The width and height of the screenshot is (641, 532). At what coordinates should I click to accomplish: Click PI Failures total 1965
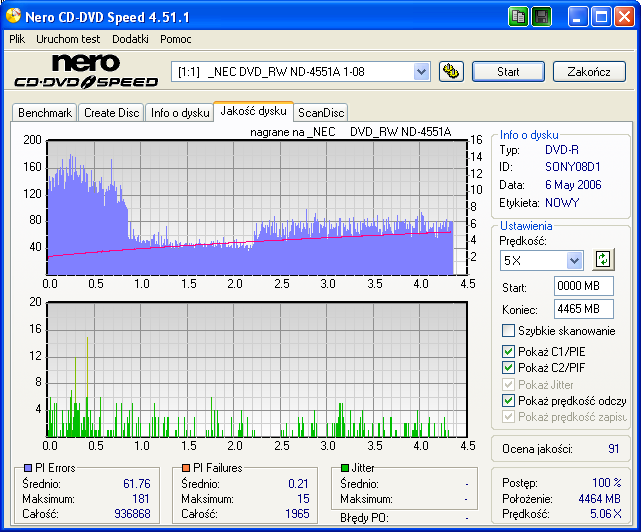297,514
